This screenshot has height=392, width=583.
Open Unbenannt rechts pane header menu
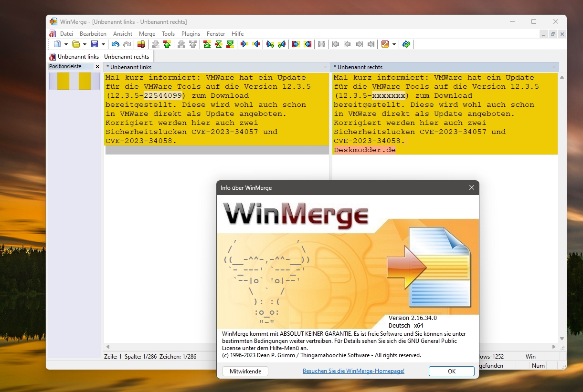[554, 67]
